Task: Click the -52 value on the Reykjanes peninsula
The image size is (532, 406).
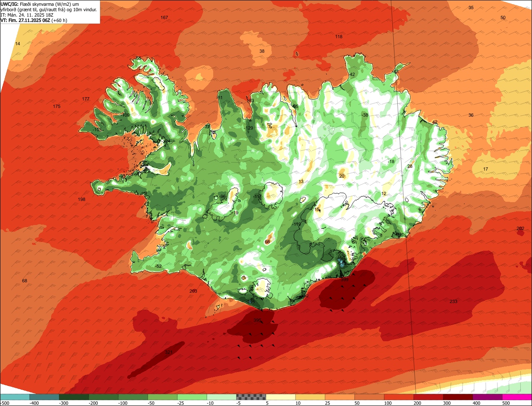Action: (x=158, y=266)
